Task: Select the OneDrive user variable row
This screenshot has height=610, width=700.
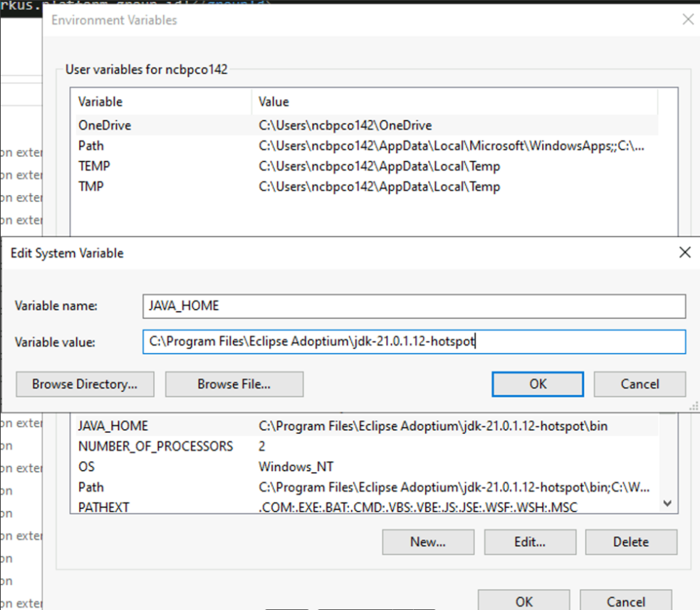Action: [x=214, y=125]
